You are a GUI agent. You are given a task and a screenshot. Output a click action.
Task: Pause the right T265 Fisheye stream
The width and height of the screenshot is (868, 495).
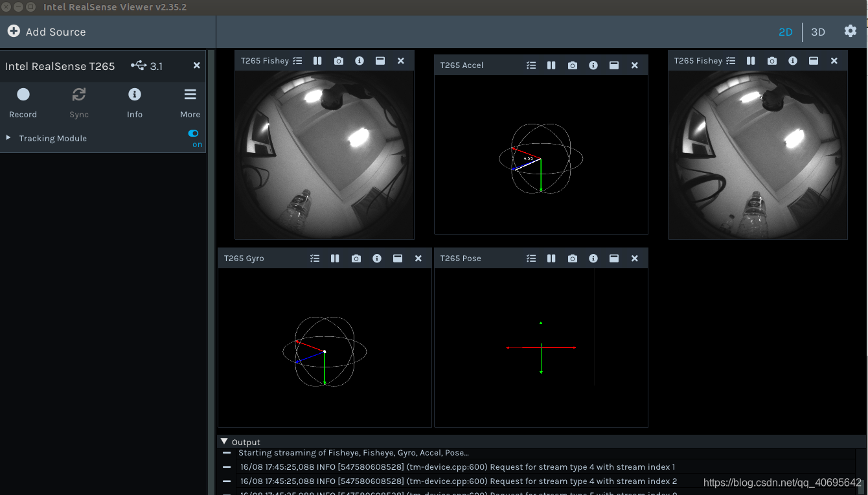(751, 61)
